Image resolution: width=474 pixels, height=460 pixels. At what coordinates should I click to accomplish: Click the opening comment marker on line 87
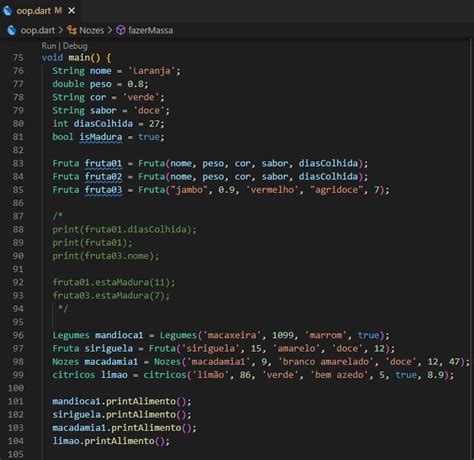coord(57,216)
